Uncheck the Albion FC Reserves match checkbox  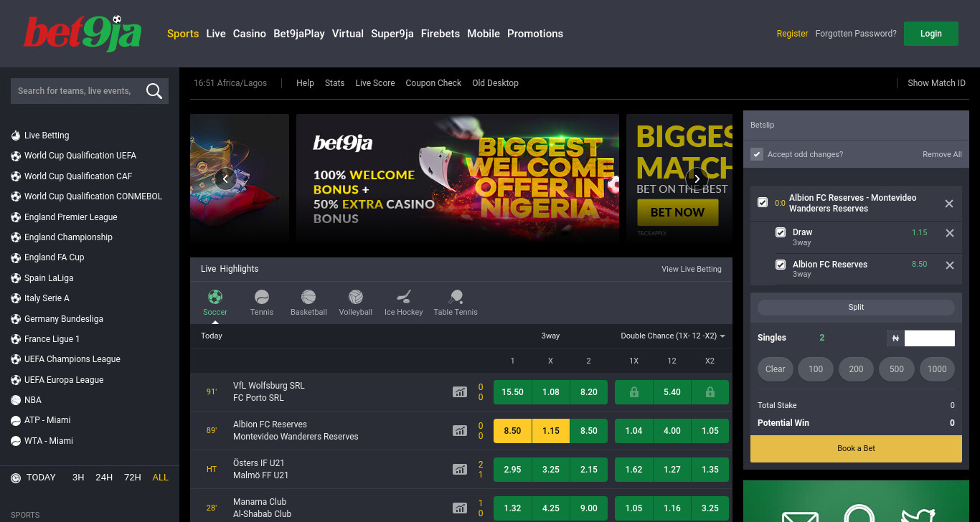point(763,203)
